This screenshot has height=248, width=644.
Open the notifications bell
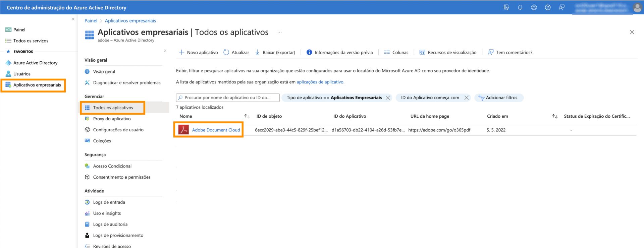pos(520,7)
